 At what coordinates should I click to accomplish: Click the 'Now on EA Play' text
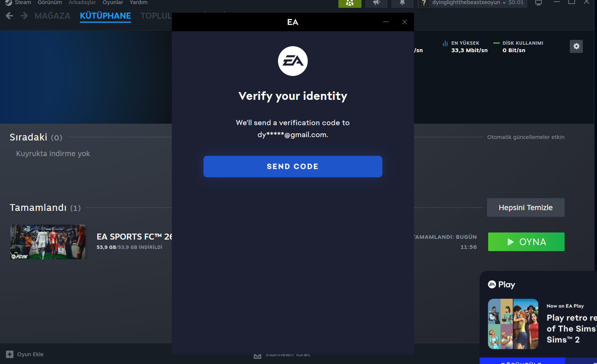click(x=565, y=306)
